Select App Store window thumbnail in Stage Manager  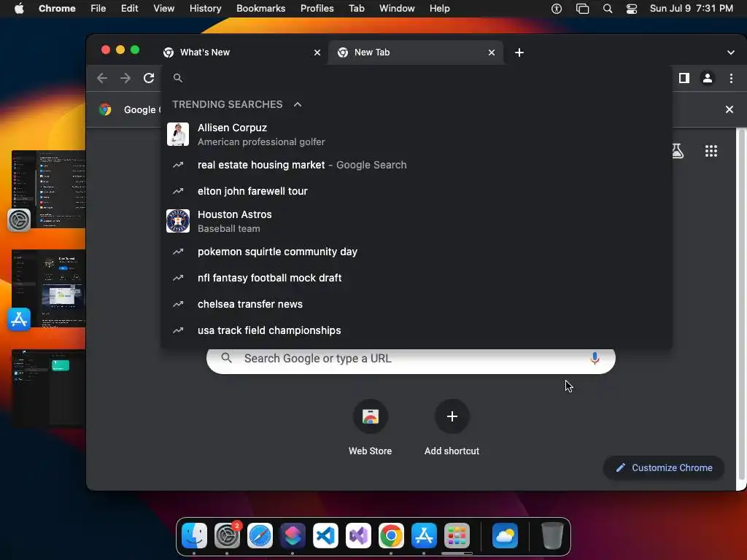tap(49, 288)
